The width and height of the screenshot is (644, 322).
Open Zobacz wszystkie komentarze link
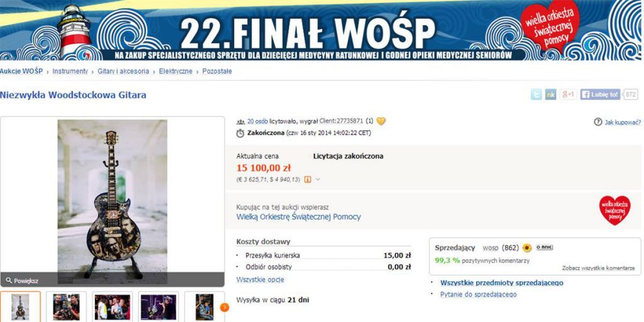599,268
